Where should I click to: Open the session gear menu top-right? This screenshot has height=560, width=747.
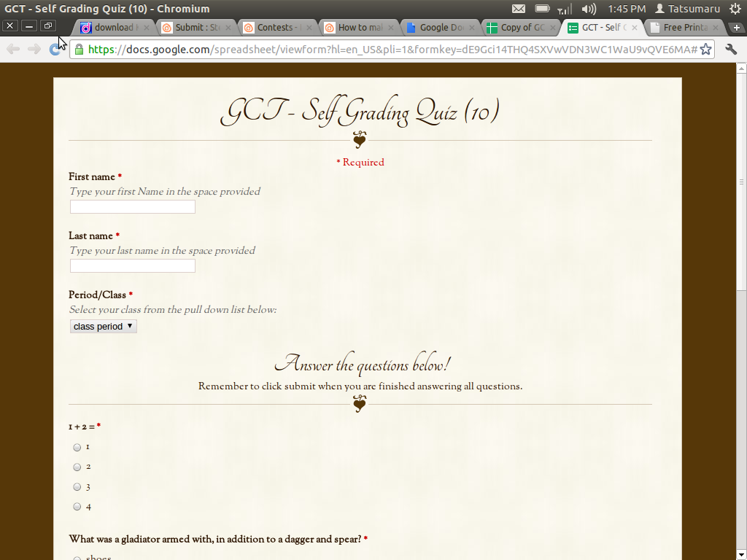[735, 9]
